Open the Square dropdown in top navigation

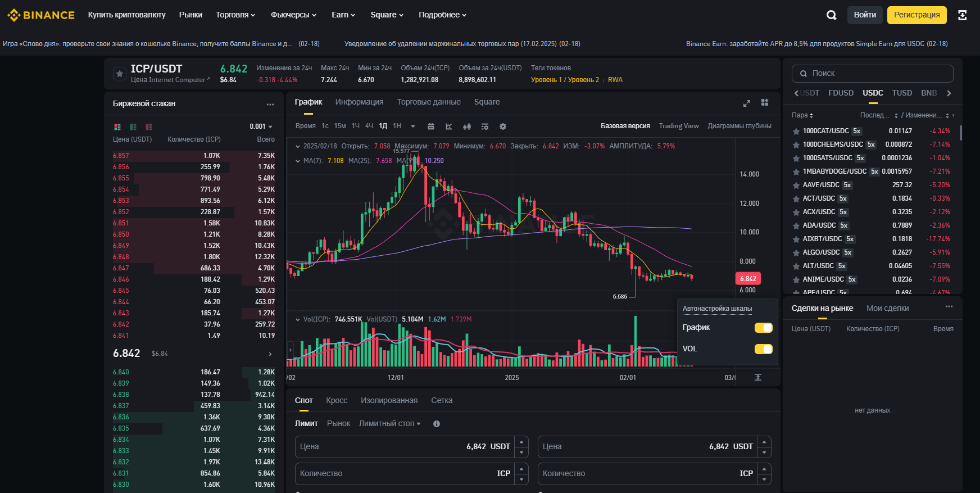pyautogui.click(x=387, y=15)
